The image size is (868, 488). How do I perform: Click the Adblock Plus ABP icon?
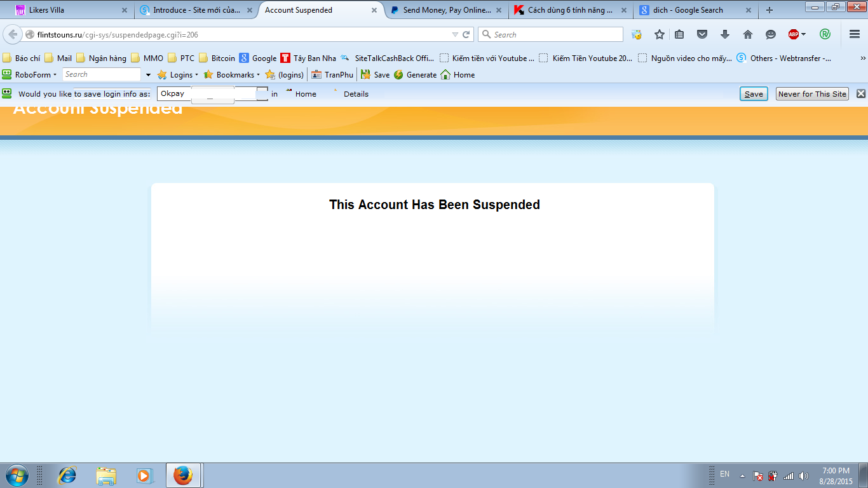(794, 34)
